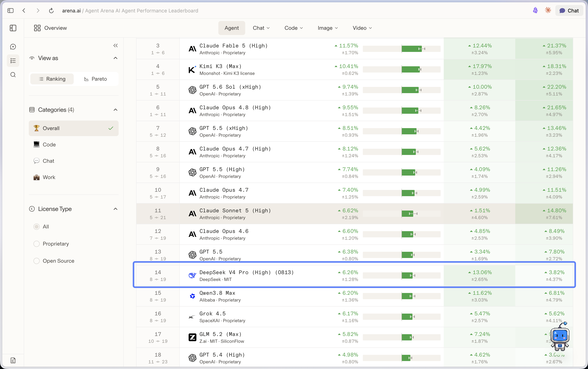Click the score bar for Claude Fable 5 (High)
Image resolution: width=588 pixels, height=369 pixels.
click(402, 49)
